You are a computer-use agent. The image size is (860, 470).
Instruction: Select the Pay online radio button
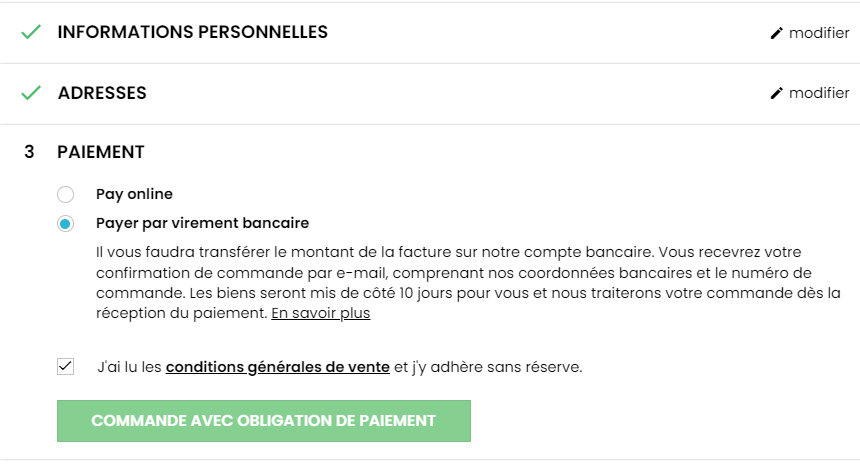click(66, 194)
